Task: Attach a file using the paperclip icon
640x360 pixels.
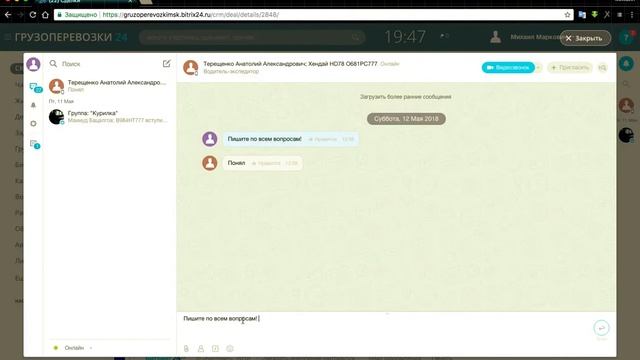Action: pos(186,349)
